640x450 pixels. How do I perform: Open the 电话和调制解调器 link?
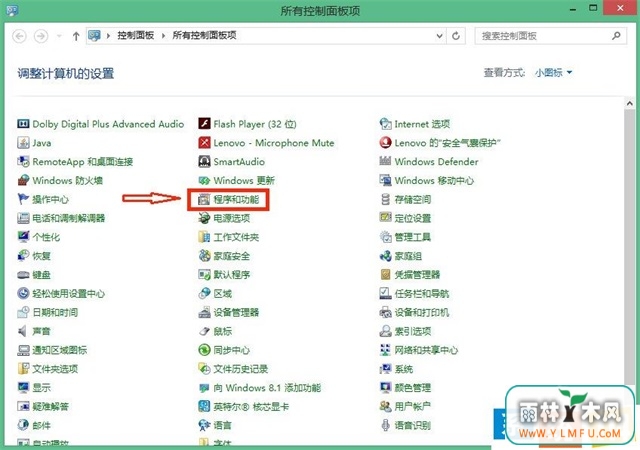(69, 218)
